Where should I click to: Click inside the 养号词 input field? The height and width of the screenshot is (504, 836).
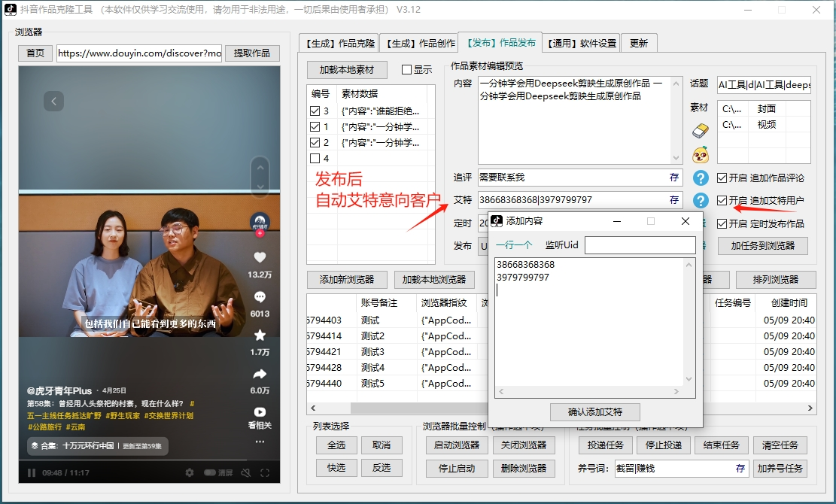677,469
